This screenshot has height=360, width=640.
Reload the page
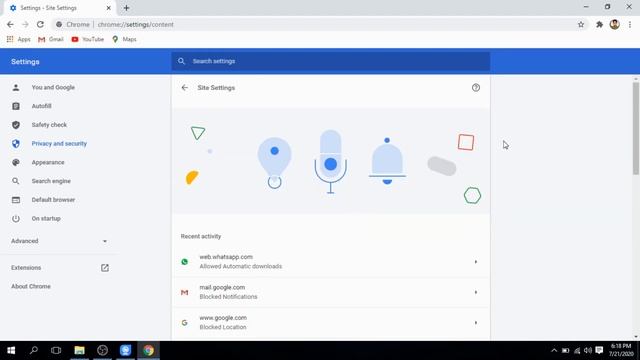40,24
